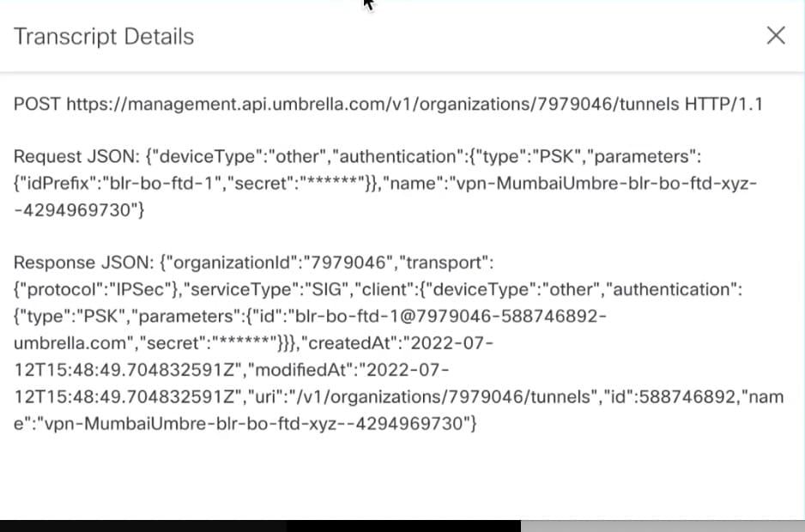This screenshot has width=805, height=532.
Task: Click the Transcript Details heading
Action: pyautogui.click(x=104, y=36)
